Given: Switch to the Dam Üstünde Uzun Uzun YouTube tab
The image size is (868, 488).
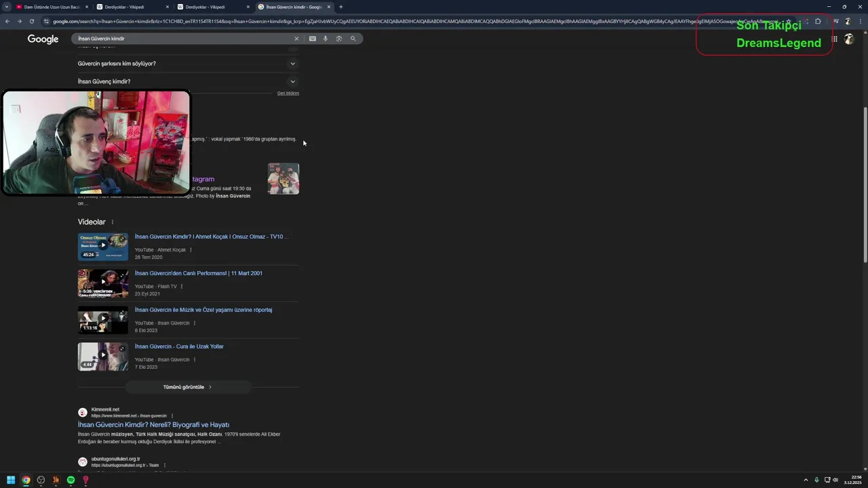Looking at the screenshot, I should pos(52,7).
